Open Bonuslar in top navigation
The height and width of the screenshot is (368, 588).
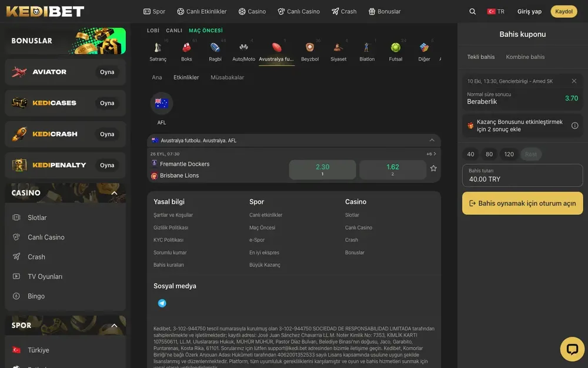(x=385, y=11)
